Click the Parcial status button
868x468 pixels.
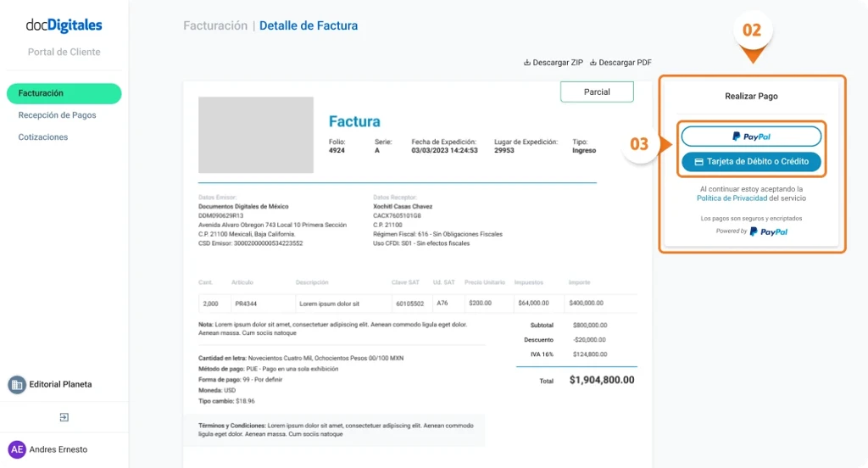[x=597, y=92]
